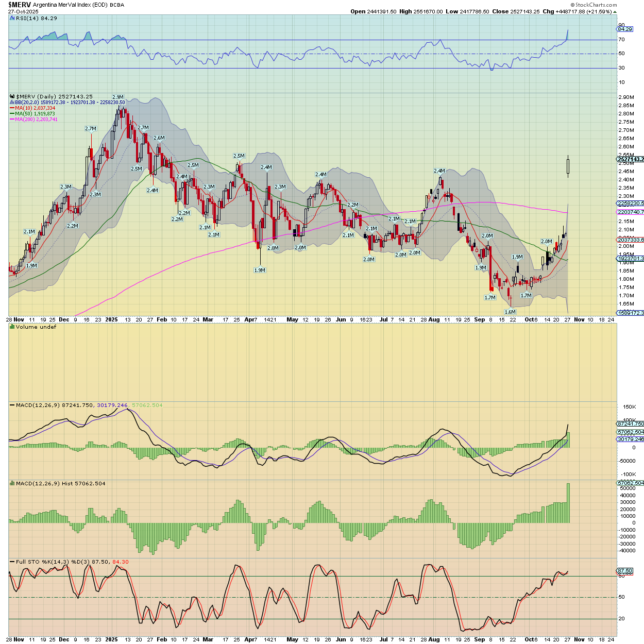Click the magenta MA(200) legend swatch
This screenshot has width=644, height=644.
pos(12,120)
